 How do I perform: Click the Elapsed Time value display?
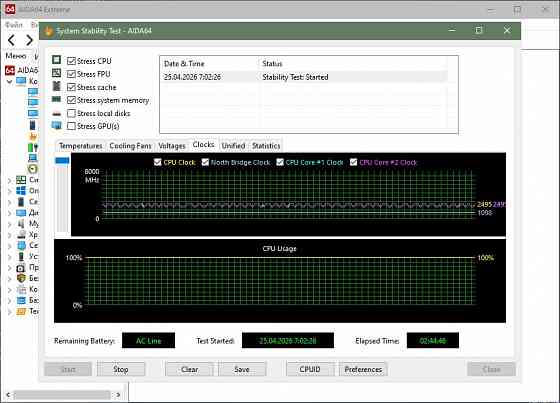pyautogui.click(x=433, y=340)
